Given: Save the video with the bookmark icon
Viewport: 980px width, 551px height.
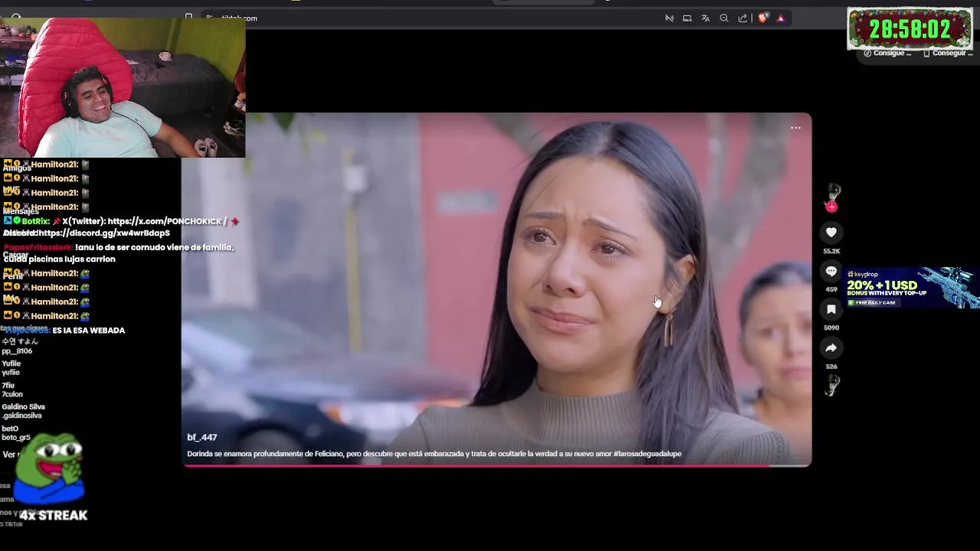Looking at the screenshot, I should click(831, 309).
